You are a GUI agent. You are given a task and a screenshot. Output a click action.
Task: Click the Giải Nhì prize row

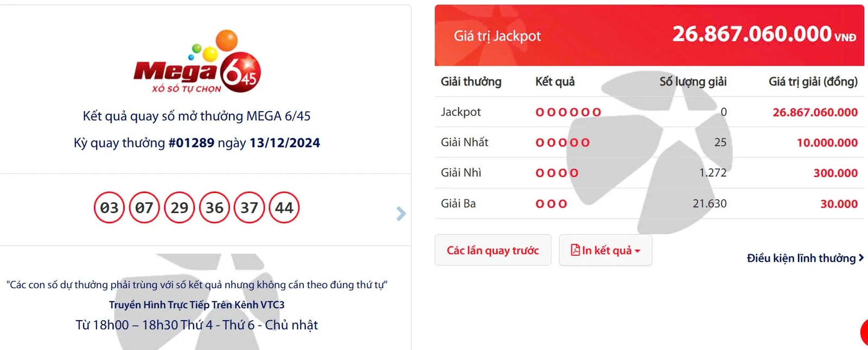(649, 173)
